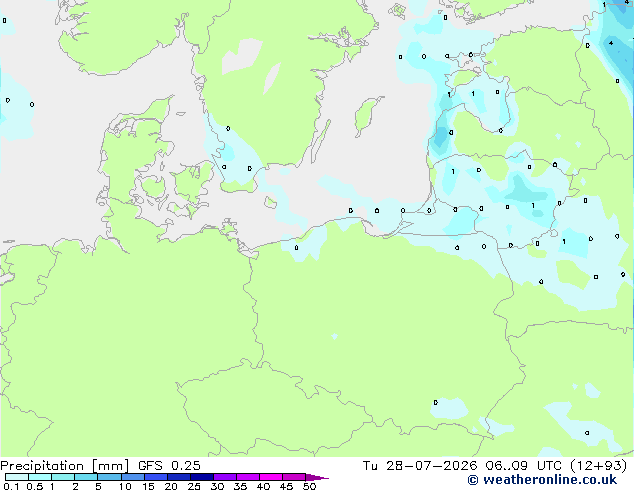
Task: Click the 20–25 mm legend color swatch
Action: click(x=179, y=477)
